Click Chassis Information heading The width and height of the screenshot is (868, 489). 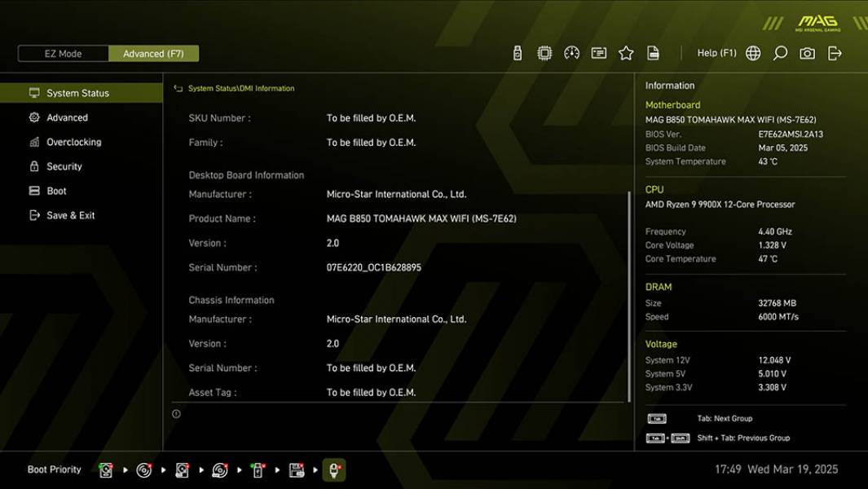231,300
